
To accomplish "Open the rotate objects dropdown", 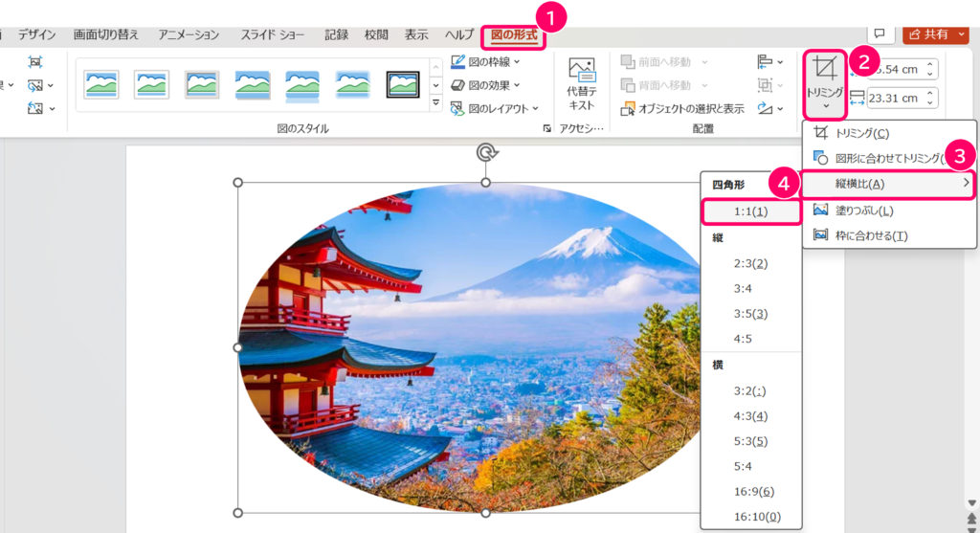I will click(x=770, y=109).
